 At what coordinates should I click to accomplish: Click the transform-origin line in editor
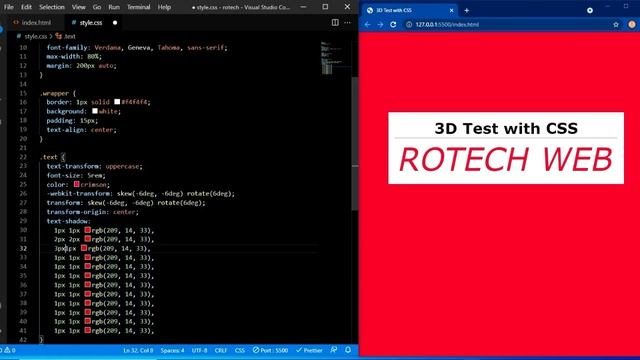[x=92, y=212]
